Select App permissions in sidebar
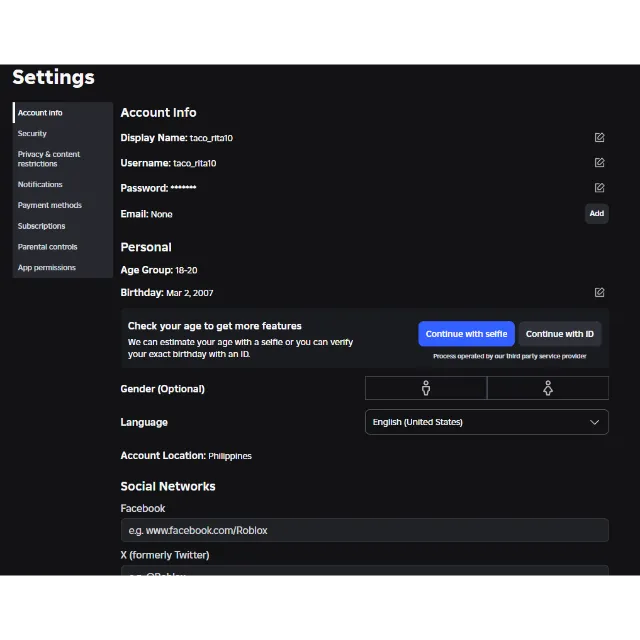 click(x=46, y=268)
